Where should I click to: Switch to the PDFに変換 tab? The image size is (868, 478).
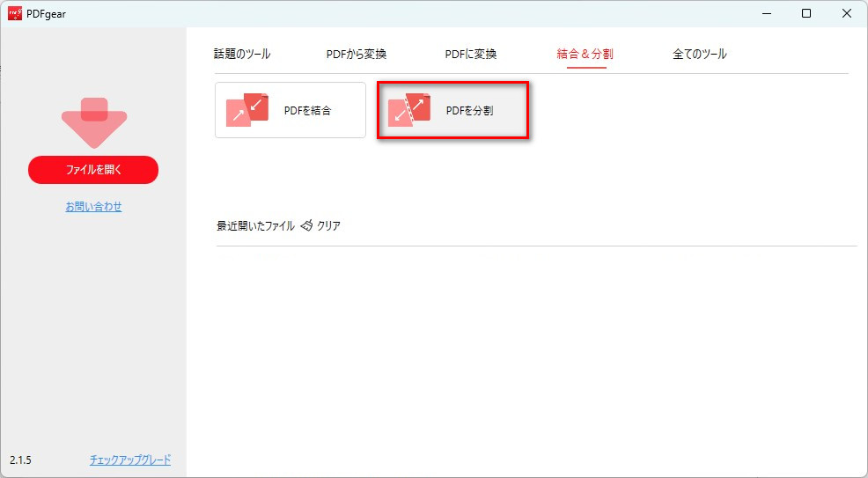[471, 55]
